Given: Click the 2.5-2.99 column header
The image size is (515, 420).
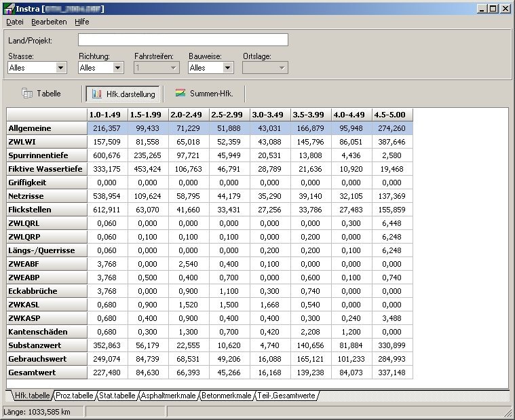Looking at the screenshot, I should pyautogui.click(x=229, y=115).
